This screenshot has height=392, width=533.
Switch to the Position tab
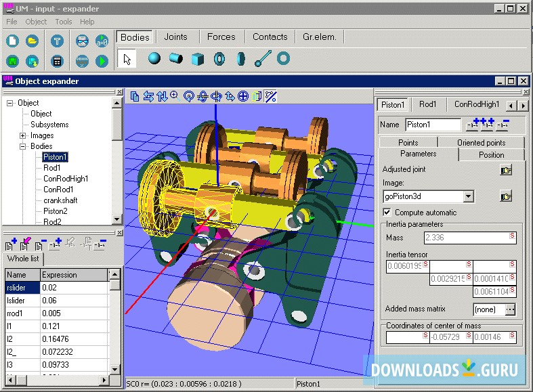click(491, 154)
